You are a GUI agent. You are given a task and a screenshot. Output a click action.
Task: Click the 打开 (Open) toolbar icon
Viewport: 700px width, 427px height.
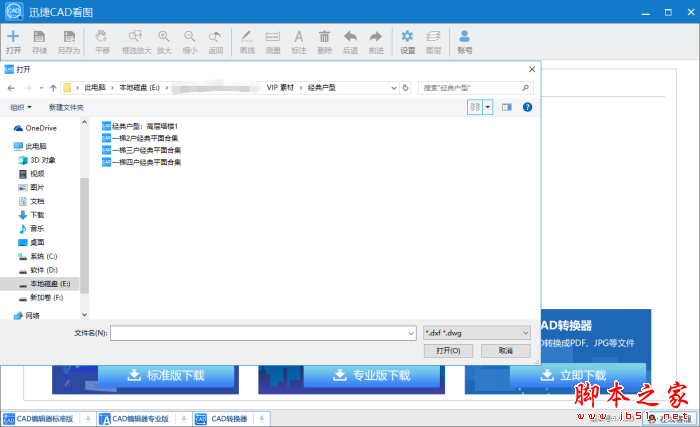point(13,41)
